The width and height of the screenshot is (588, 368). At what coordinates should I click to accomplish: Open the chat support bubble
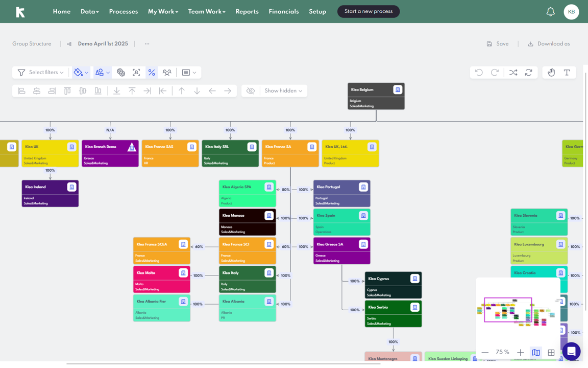[x=571, y=352]
